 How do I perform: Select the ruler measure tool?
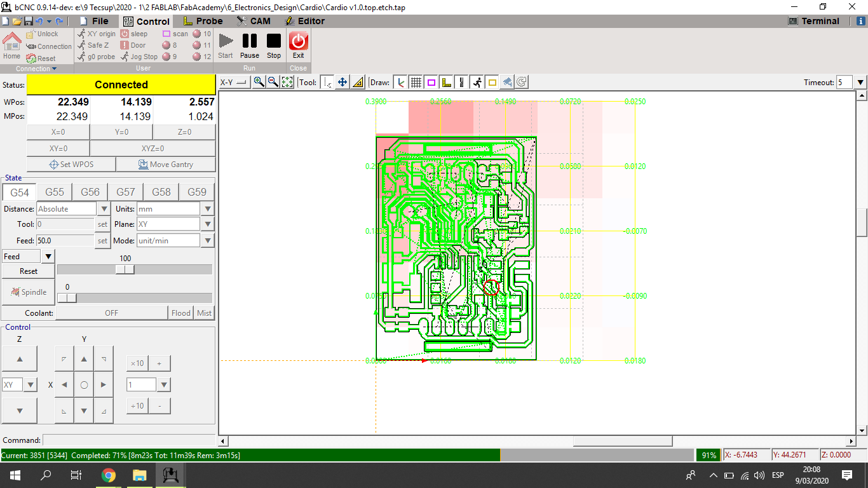(358, 82)
